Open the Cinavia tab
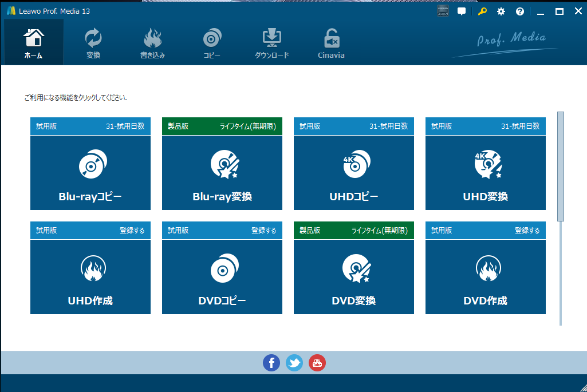The height and width of the screenshot is (392, 587). tap(331, 43)
